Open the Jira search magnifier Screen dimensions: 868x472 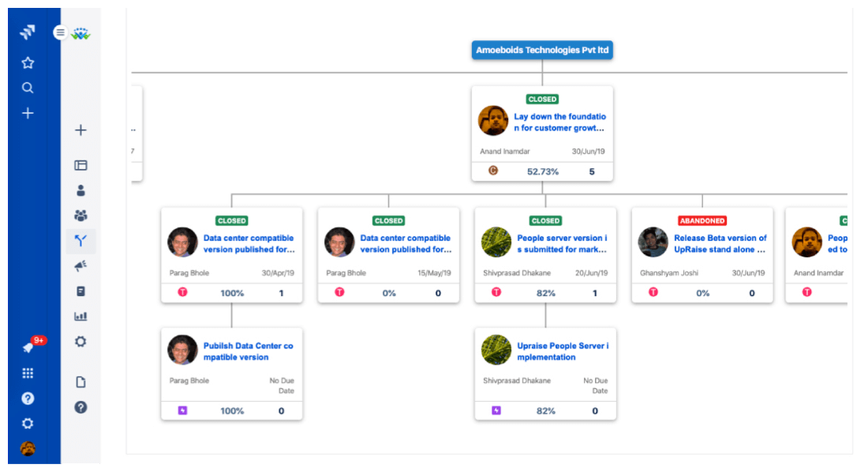pyautogui.click(x=28, y=88)
